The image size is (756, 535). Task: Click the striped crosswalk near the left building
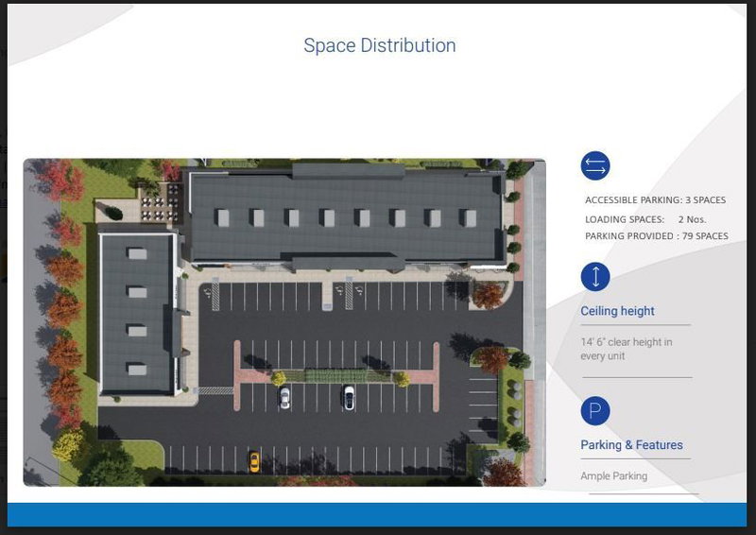[x=215, y=389]
